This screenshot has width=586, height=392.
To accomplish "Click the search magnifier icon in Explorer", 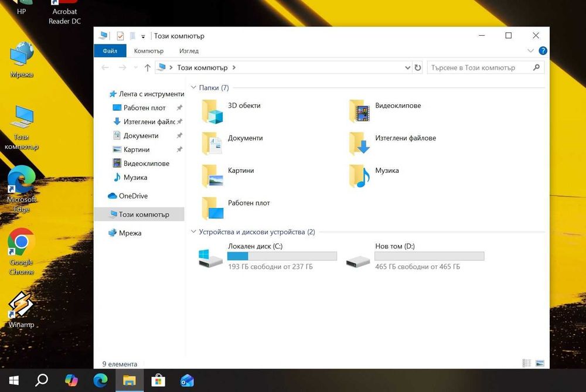I will coord(536,67).
